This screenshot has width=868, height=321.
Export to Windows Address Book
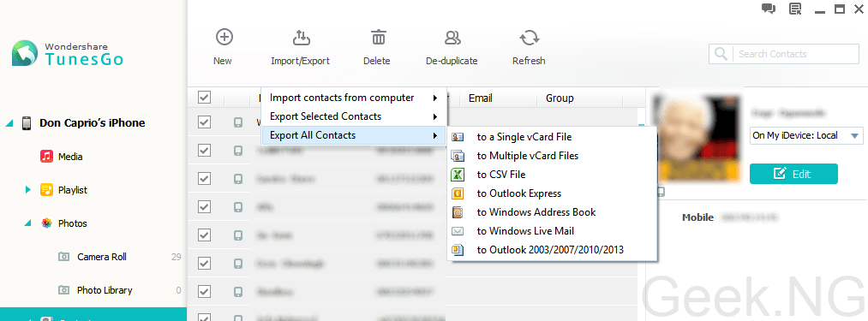tap(552, 212)
